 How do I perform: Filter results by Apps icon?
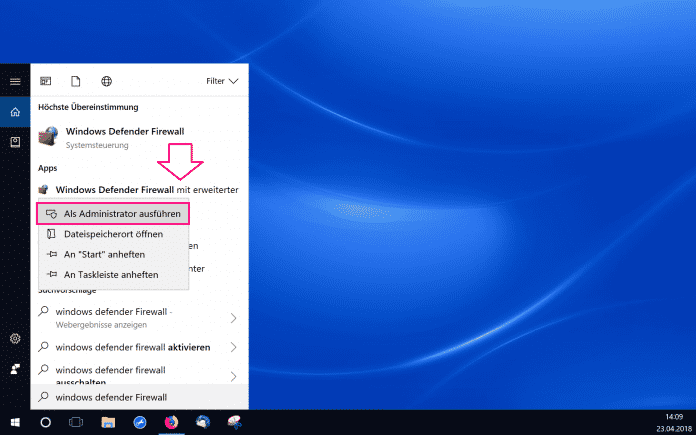pyautogui.click(x=46, y=81)
